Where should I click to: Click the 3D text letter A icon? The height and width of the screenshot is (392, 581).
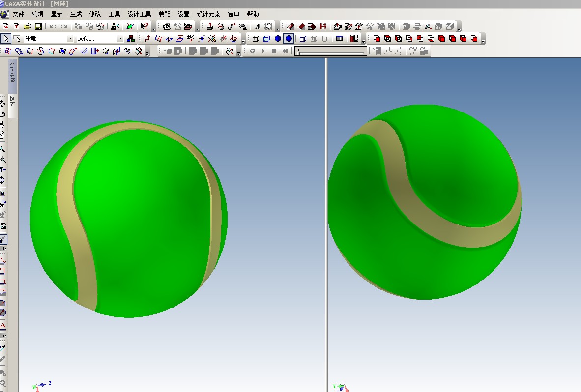pyautogui.click(x=257, y=27)
